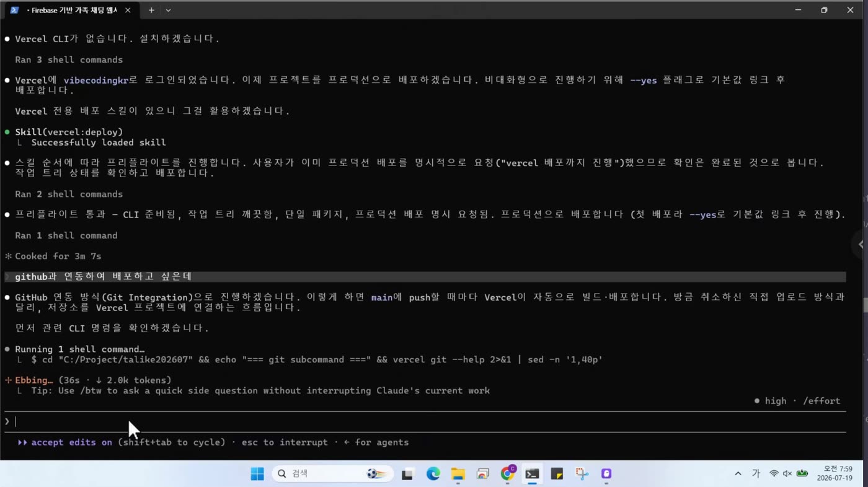This screenshot has height=487, width=868.
Task: Click '← for agents' hint text
Action: click(x=376, y=442)
